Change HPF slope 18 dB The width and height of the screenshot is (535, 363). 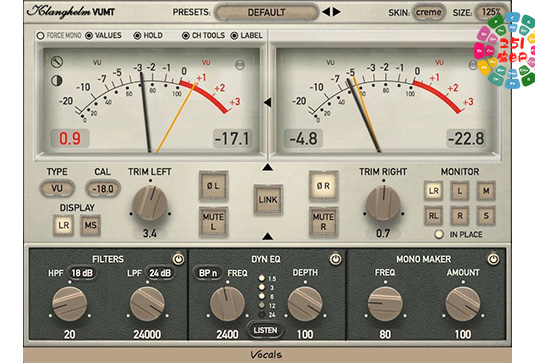pyautogui.click(x=82, y=273)
